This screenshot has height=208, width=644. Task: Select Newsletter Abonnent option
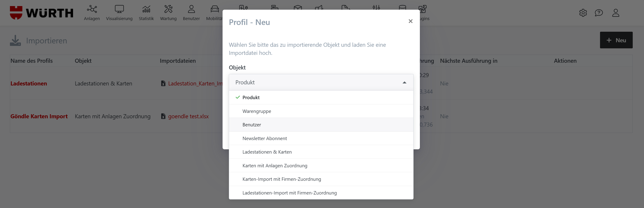coord(264,139)
